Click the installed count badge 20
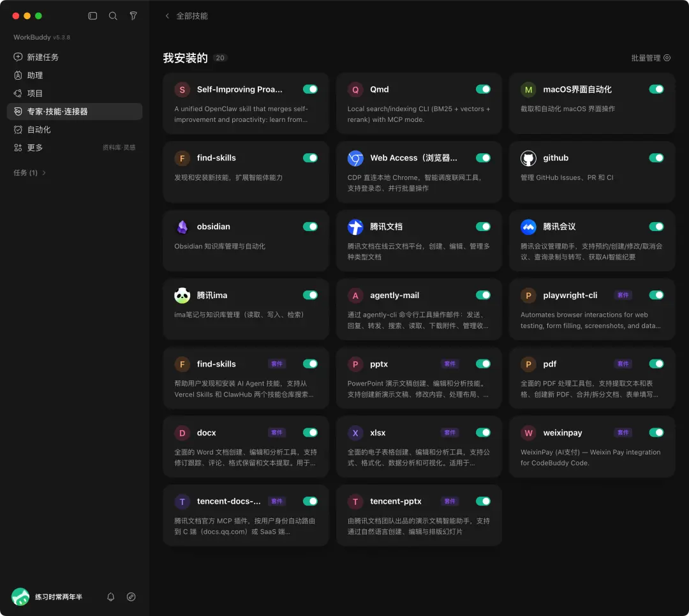 click(220, 58)
